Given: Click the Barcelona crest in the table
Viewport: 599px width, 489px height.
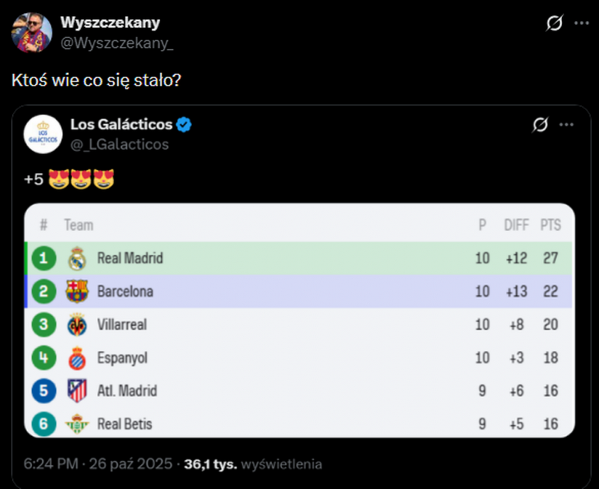Looking at the screenshot, I should point(77,291).
